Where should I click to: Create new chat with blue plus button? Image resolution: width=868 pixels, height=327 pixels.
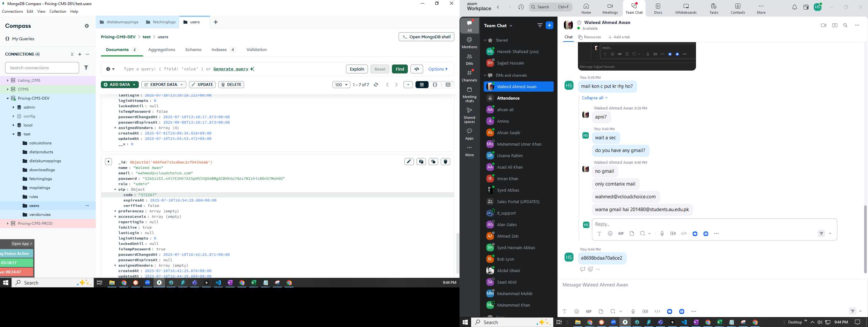point(550,25)
